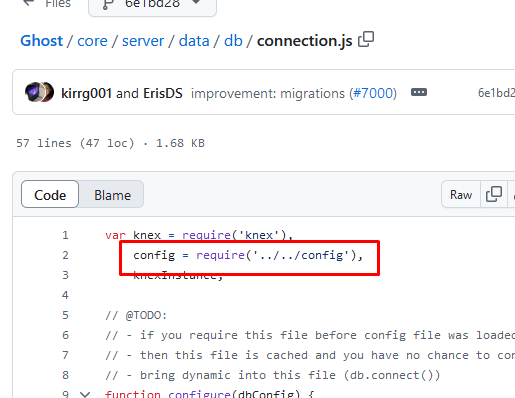Switch to the Blame view tab
Viewport: 515px width, 398px height.
(x=112, y=195)
